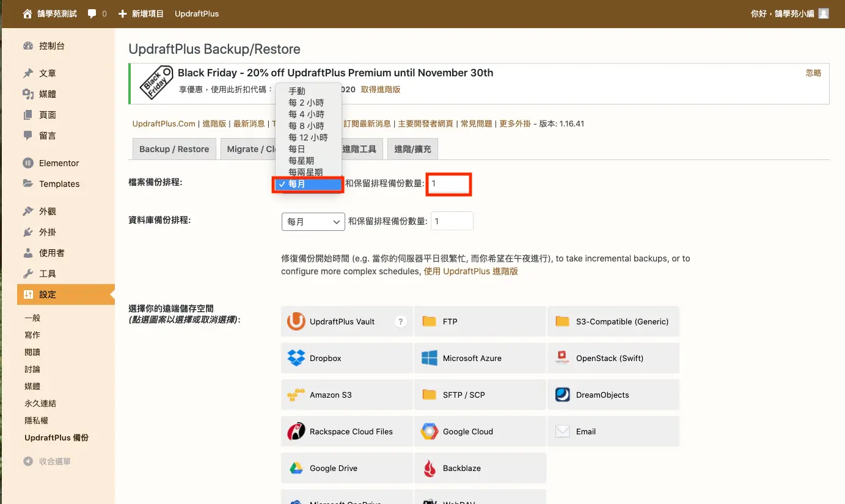This screenshot has height=504, width=845.
Task: Click the 檔案備份排程 retain count field
Action: point(449,184)
